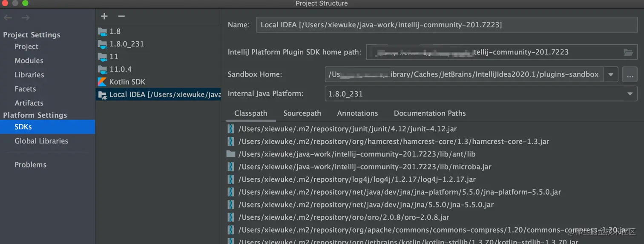Screen dimensions: 644x244
Task: Edit the SDK Name field
Action: coord(446,25)
